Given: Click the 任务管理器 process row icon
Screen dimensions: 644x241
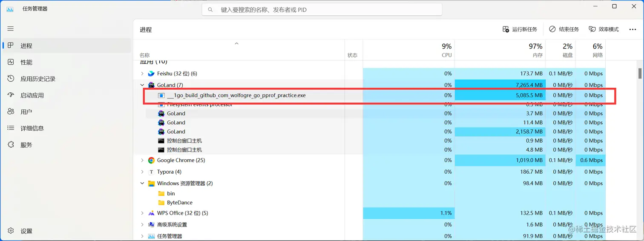Looking at the screenshot, I should (151, 236).
